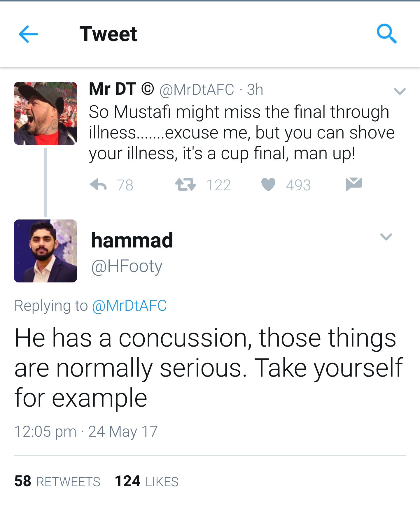The height and width of the screenshot is (506, 420).
Task: View the 58 Retweets list
Action: pyautogui.click(x=57, y=481)
